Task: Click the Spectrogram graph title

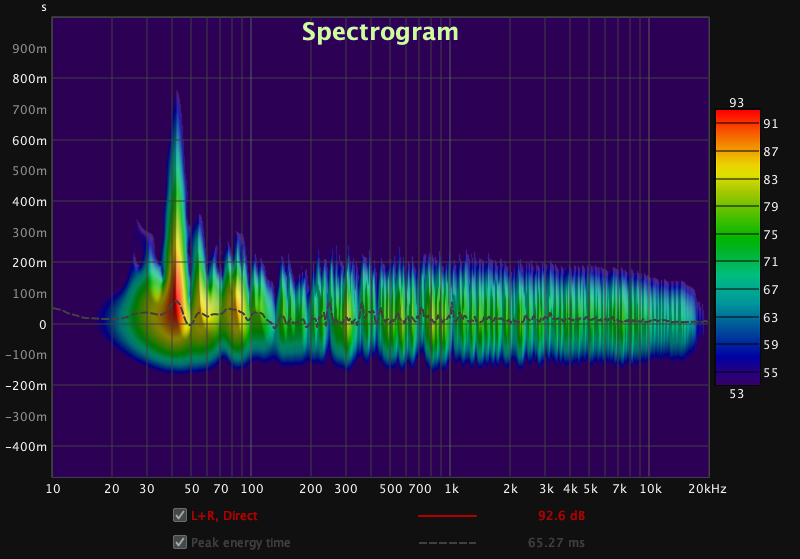Action: point(380,32)
